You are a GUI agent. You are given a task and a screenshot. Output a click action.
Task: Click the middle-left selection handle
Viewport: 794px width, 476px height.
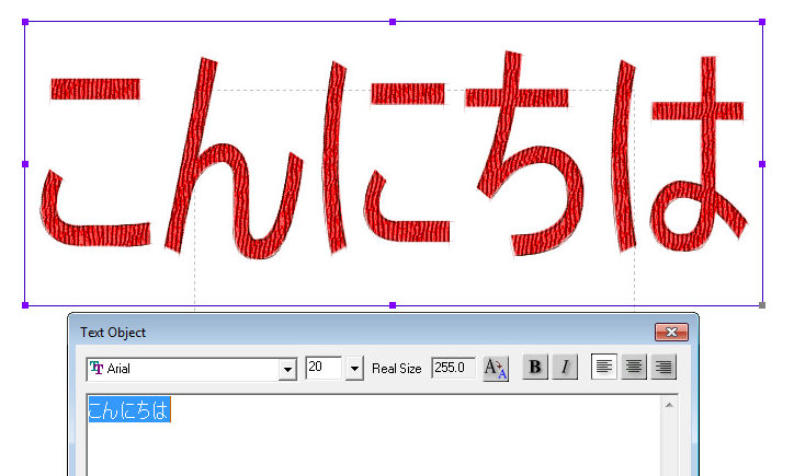pos(25,164)
